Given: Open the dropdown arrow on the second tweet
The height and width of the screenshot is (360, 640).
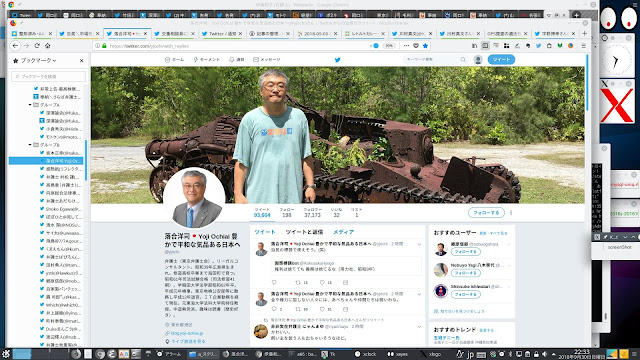Looking at the screenshot, I should pos(419,294).
